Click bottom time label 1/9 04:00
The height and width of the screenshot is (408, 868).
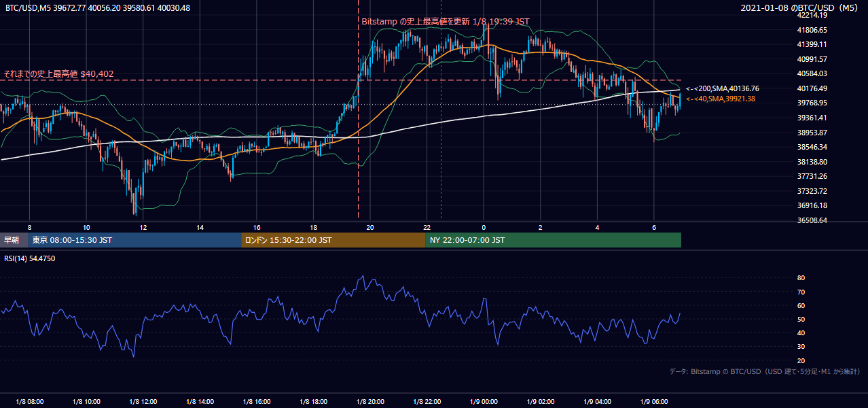click(597, 401)
